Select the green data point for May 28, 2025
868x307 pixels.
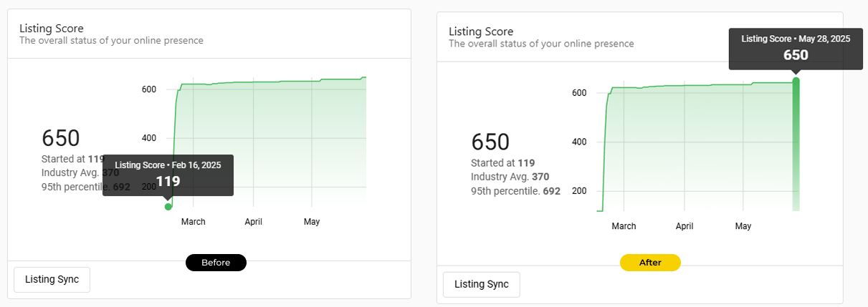(x=796, y=81)
